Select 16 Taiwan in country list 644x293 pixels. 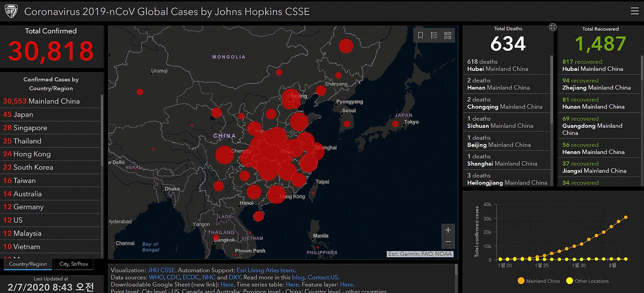point(51,180)
